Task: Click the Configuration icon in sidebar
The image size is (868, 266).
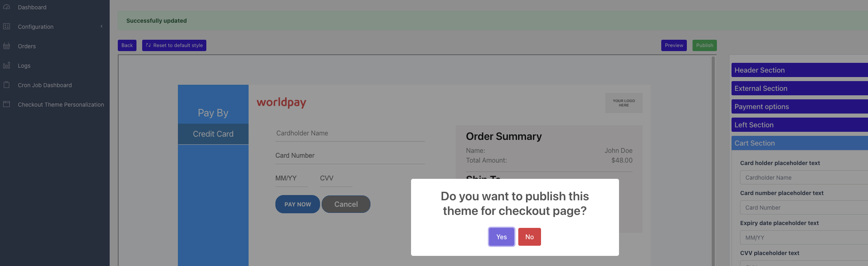Action: point(6,26)
